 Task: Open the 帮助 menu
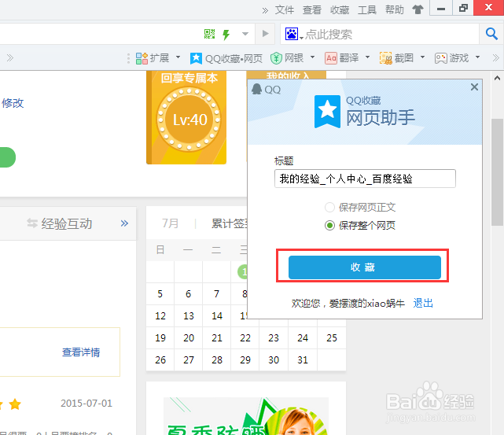395,9
